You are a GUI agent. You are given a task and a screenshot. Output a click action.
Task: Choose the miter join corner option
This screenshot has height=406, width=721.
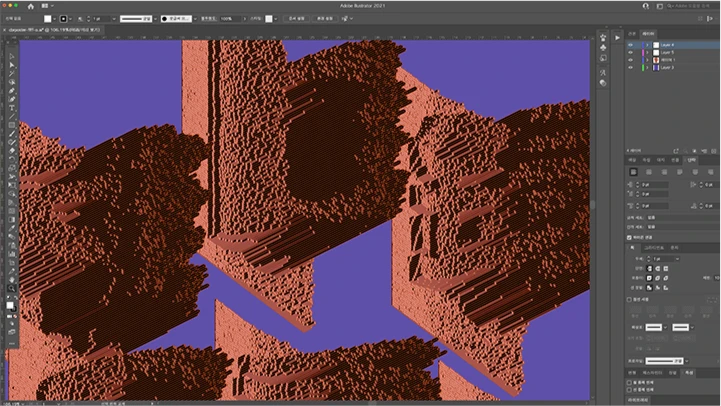point(649,278)
